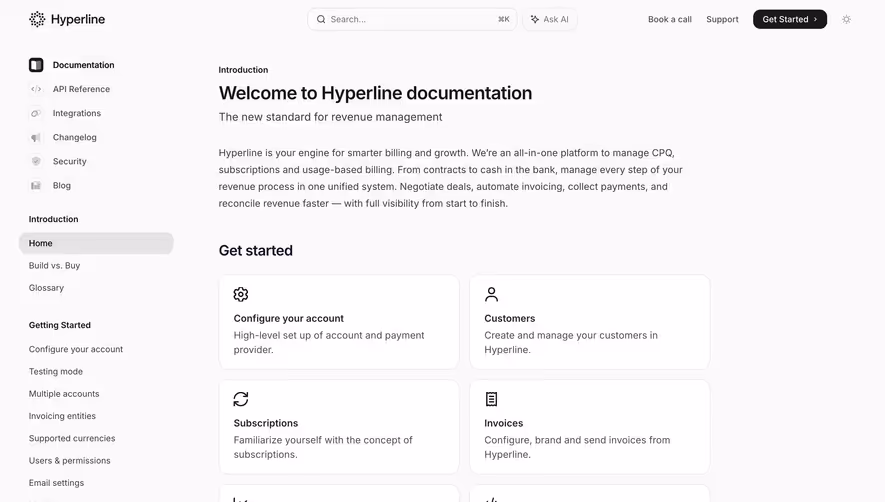The height and width of the screenshot is (502, 885).
Task: Open the Supported currencies page
Action: (72, 438)
